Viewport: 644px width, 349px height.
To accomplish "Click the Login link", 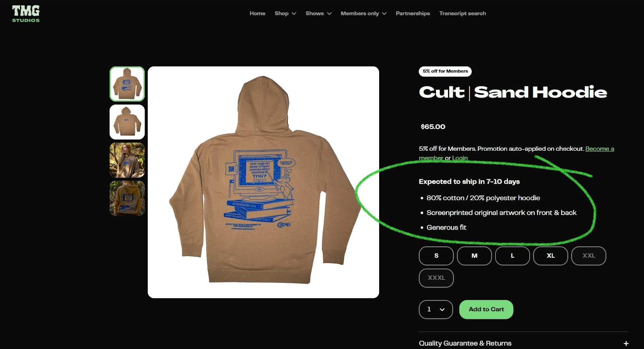I will pyautogui.click(x=460, y=158).
